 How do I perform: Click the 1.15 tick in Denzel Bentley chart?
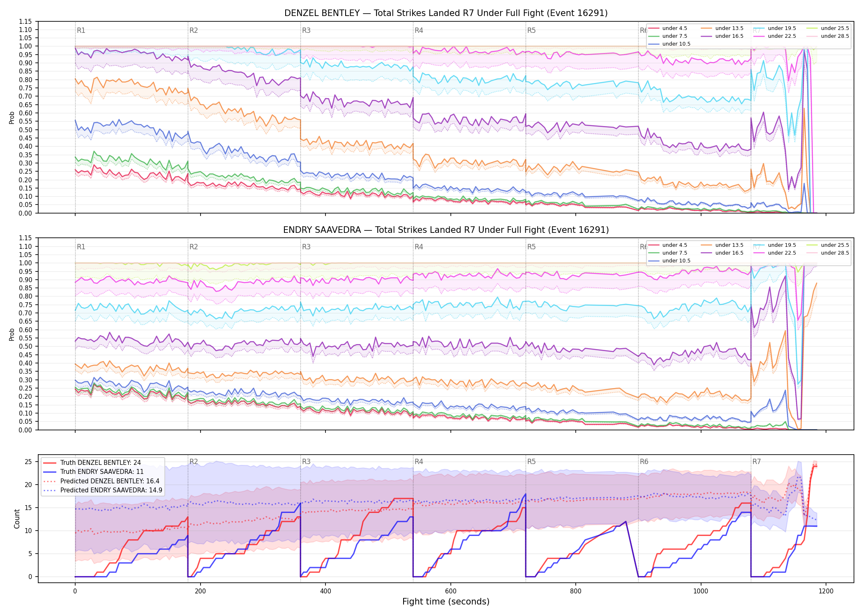coord(25,21)
